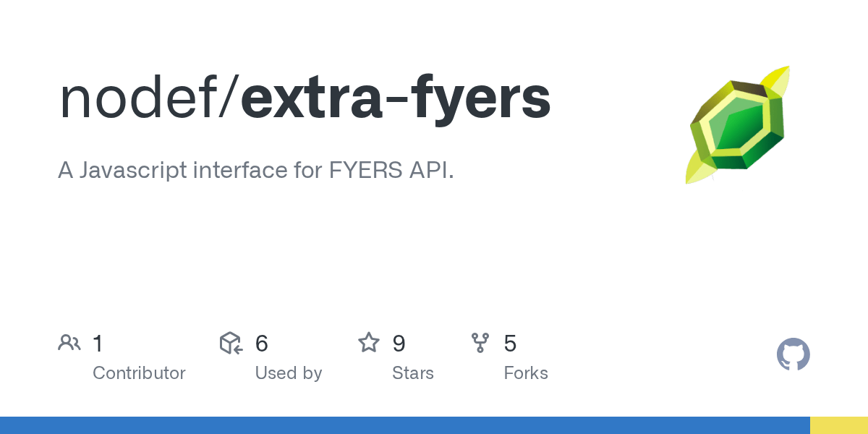This screenshot has width=868, height=434.
Task: Select the Javascript interface description text
Action: 256,172
